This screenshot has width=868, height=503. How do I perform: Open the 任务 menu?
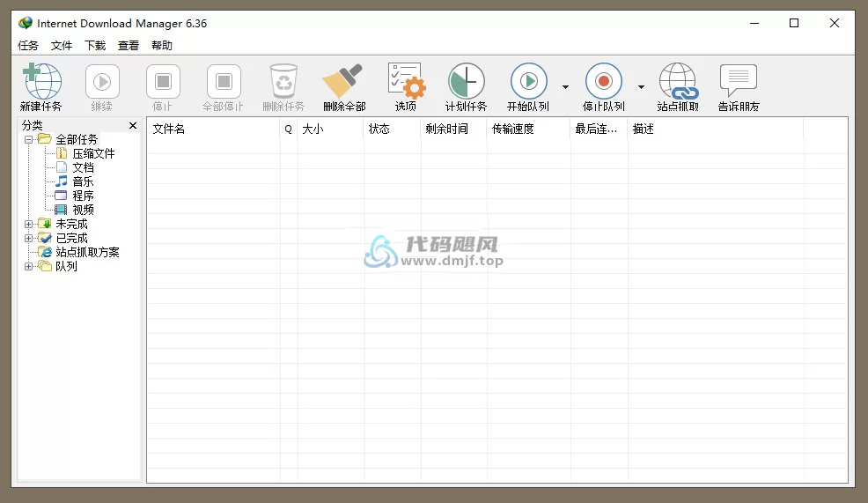(28, 46)
